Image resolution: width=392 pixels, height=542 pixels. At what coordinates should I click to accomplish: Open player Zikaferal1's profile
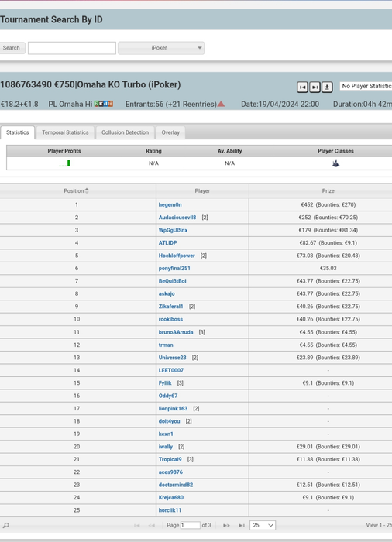170,307
